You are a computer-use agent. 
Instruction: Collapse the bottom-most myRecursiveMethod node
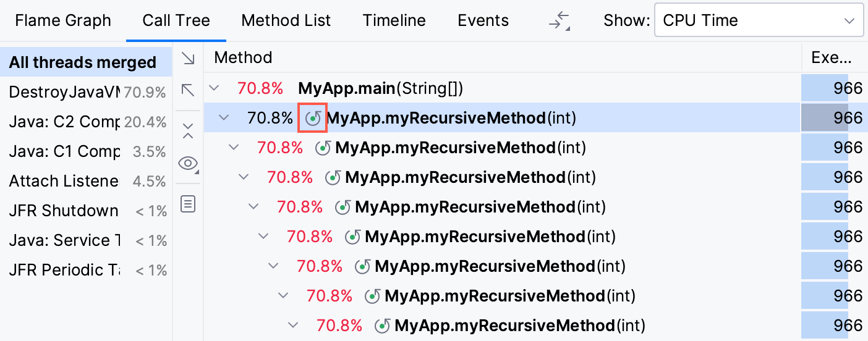(294, 326)
